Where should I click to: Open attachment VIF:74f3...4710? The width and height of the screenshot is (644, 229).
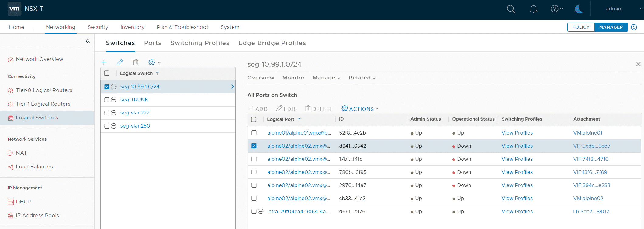(x=591, y=159)
